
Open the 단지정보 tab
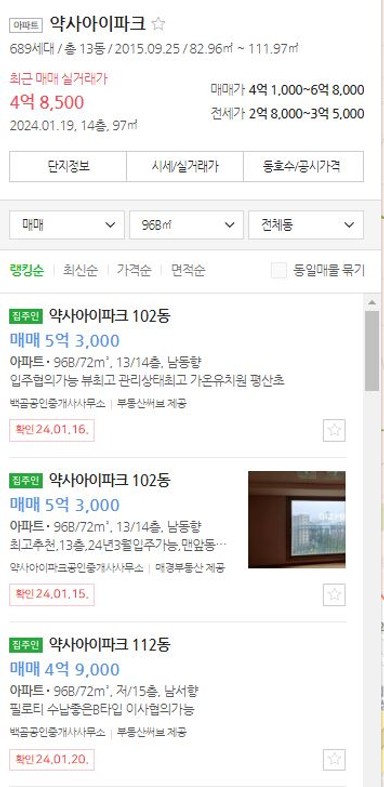click(x=68, y=166)
